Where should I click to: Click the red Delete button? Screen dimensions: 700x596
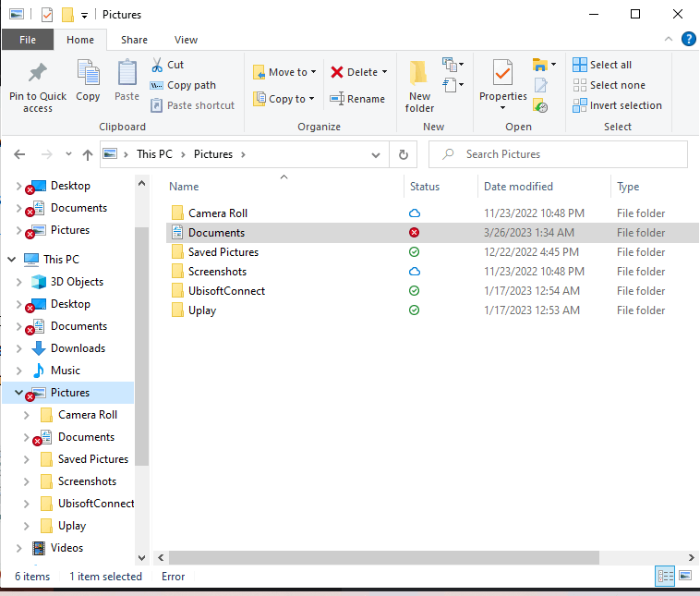pyautogui.click(x=355, y=72)
